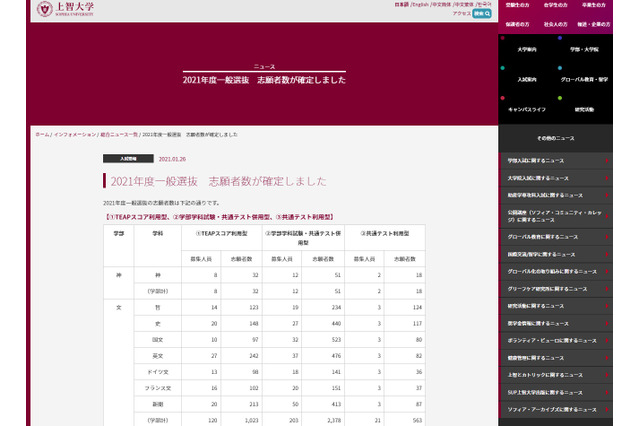Click the フランス文 department cell
This screenshot has height=426, width=640.
tap(158, 388)
